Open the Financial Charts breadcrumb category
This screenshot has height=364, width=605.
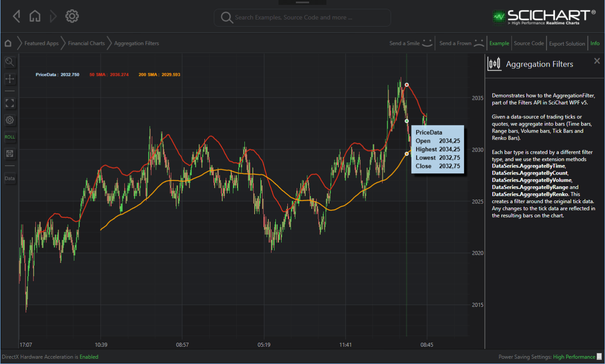pyautogui.click(x=86, y=43)
